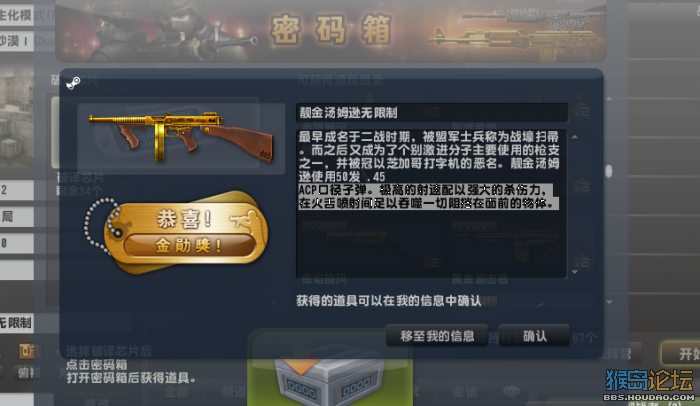
Task: Click the Steam-style icon in dialog corner
Action: 73,83
